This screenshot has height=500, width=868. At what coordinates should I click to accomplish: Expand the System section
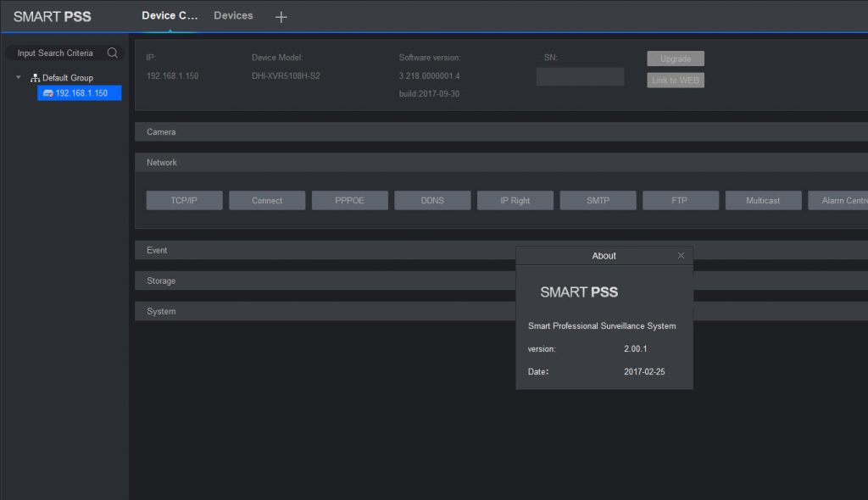coord(325,311)
